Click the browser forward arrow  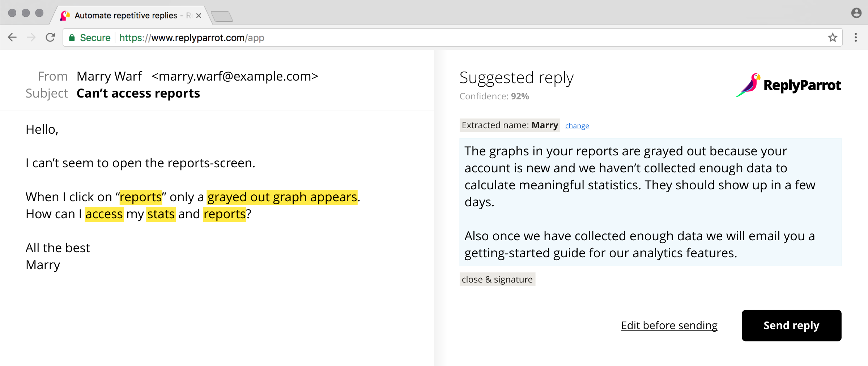click(31, 37)
